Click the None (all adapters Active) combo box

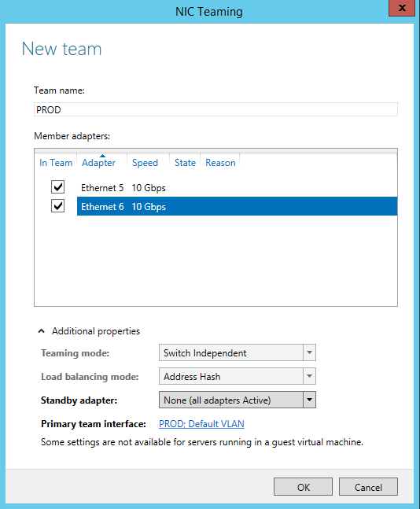click(x=238, y=400)
